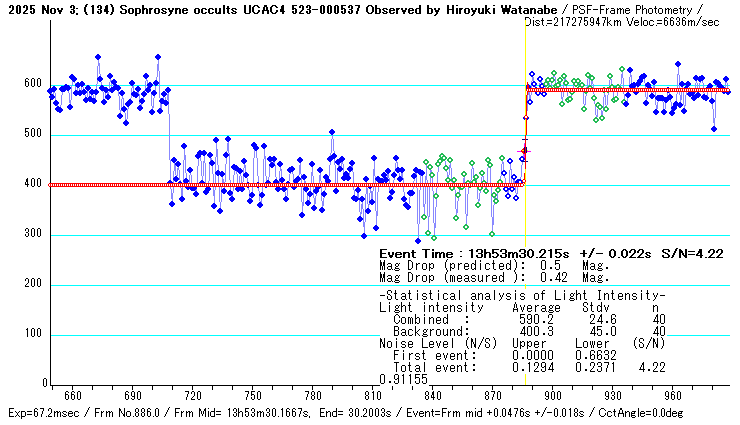Click the x-axis label 960
Image resolution: width=740 pixels, height=425 pixels.
point(673,395)
